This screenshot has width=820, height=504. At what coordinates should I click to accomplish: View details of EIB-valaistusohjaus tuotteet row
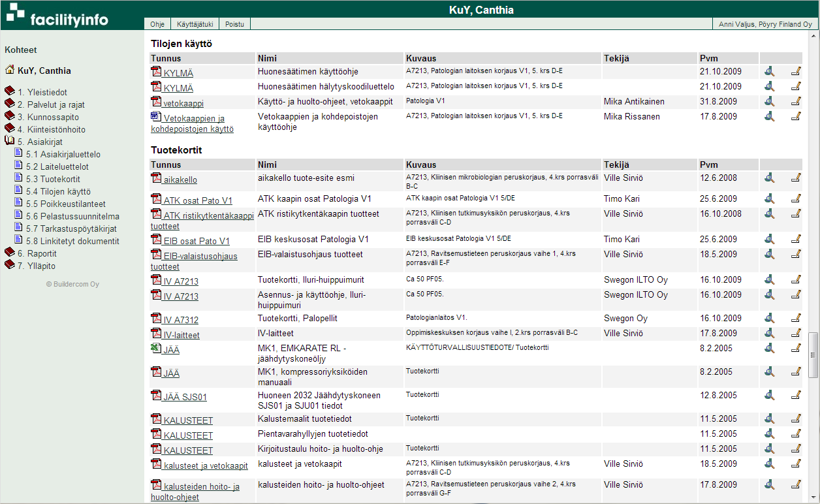(x=770, y=254)
